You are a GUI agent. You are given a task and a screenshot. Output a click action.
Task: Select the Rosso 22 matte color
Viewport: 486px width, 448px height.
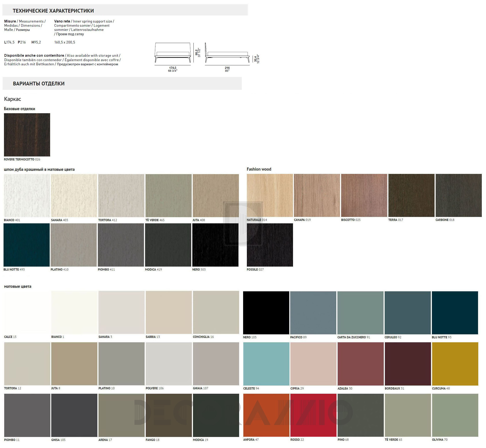(313, 415)
